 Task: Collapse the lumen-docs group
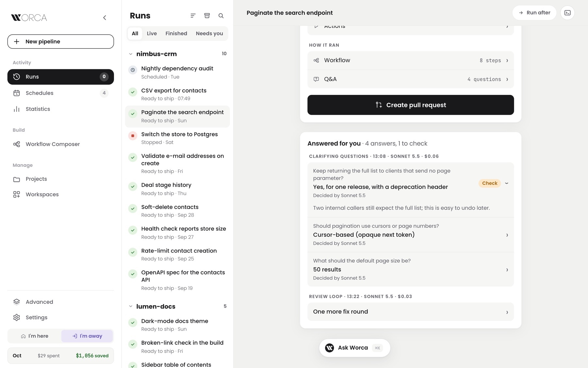tap(131, 307)
